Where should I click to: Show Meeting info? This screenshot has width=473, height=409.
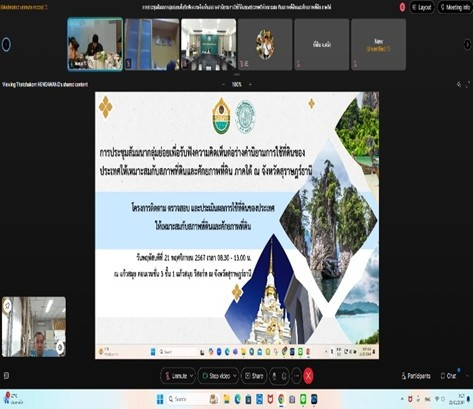(455, 7)
